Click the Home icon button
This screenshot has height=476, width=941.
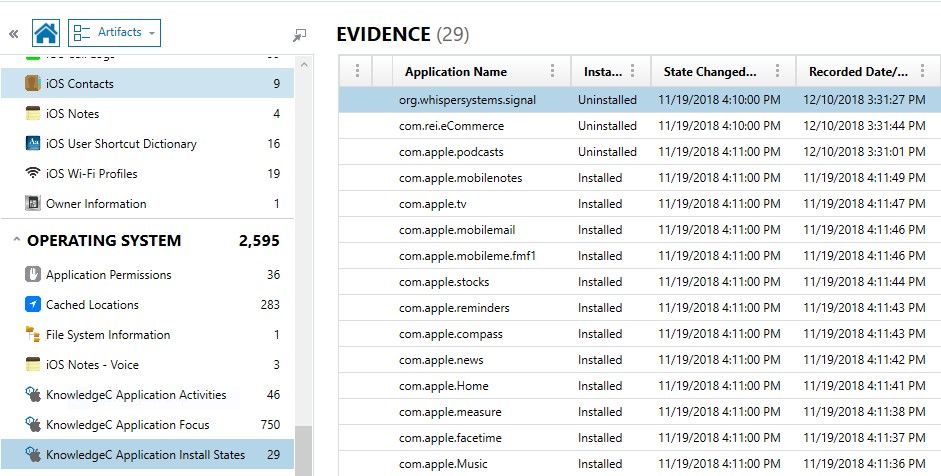pos(46,32)
